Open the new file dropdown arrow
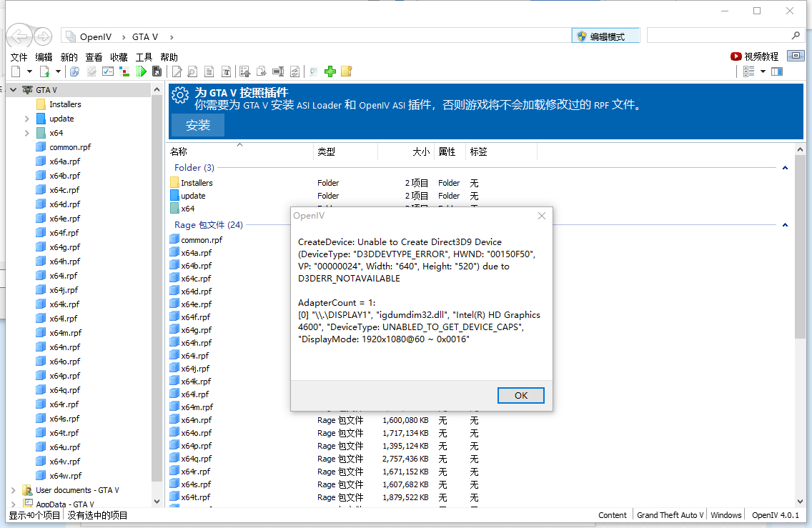This screenshot has width=812, height=528. pyautogui.click(x=29, y=71)
